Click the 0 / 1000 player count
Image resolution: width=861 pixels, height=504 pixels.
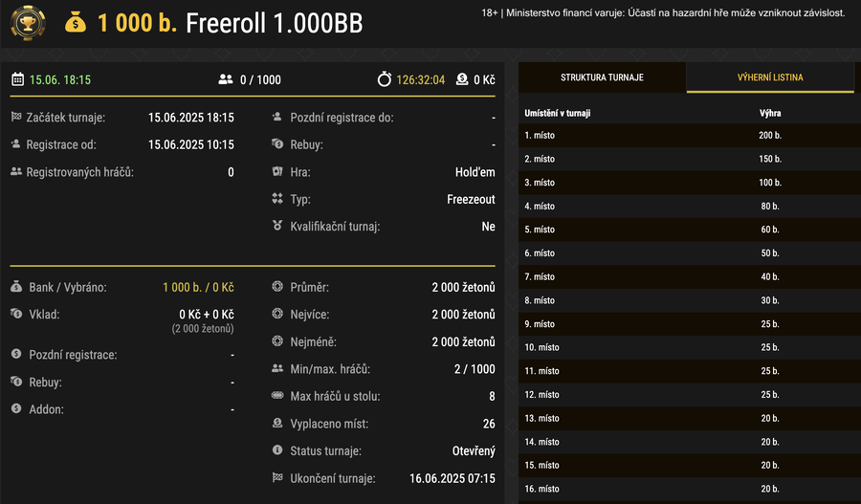[260, 80]
